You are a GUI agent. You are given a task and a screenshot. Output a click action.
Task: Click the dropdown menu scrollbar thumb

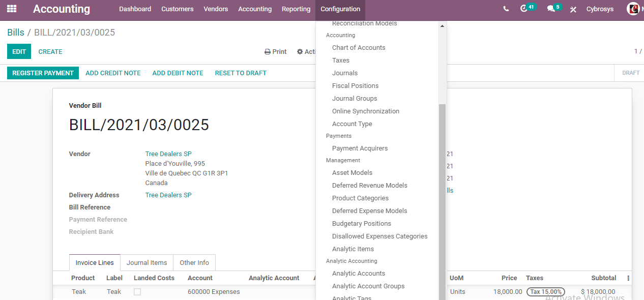coord(442,201)
